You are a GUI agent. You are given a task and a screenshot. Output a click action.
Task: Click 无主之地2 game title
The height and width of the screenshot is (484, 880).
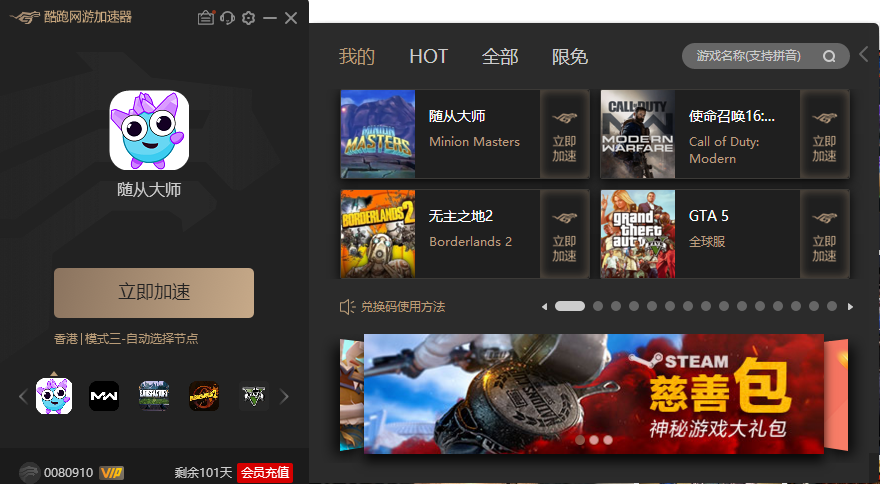click(461, 216)
